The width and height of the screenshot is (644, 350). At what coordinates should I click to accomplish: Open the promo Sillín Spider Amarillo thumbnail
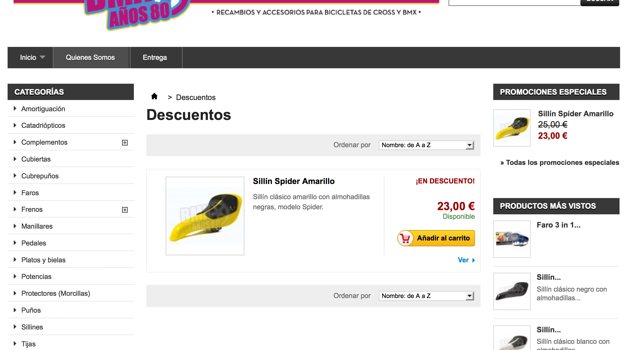[512, 128]
